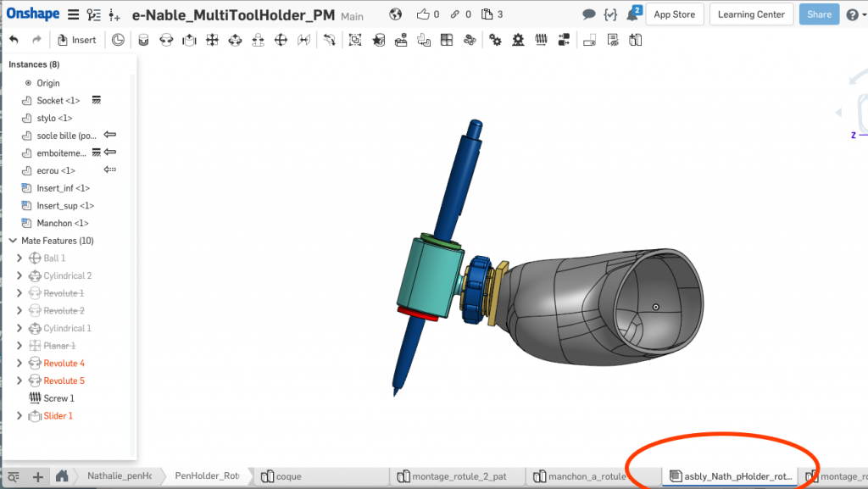Open the help question mark menu
868x489 pixels.
[x=852, y=14]
